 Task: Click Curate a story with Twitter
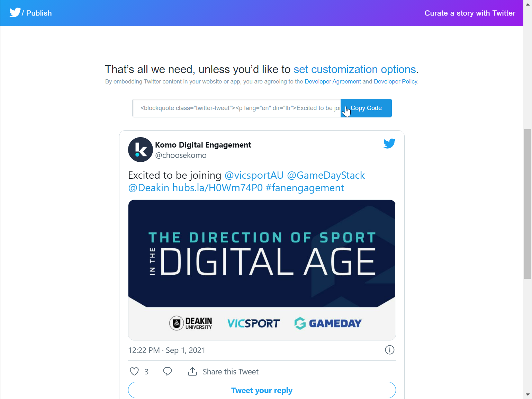point(470,13)
